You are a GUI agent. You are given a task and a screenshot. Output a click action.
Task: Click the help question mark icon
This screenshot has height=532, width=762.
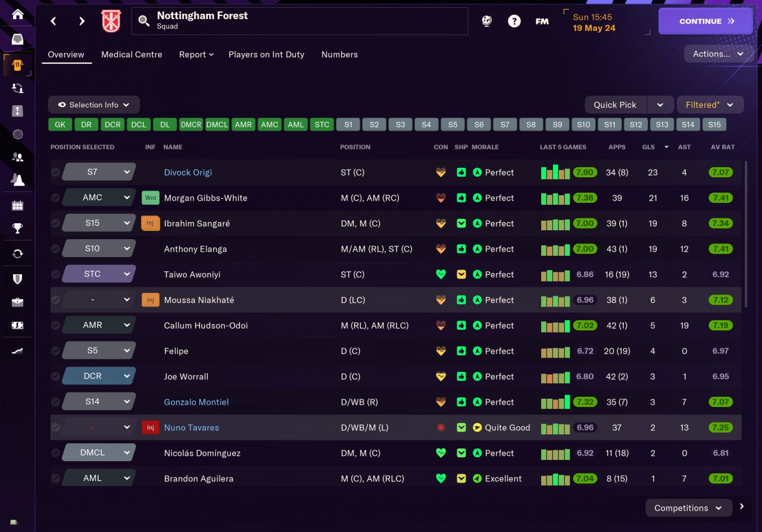pyautogui.click(x=514, y=21)
